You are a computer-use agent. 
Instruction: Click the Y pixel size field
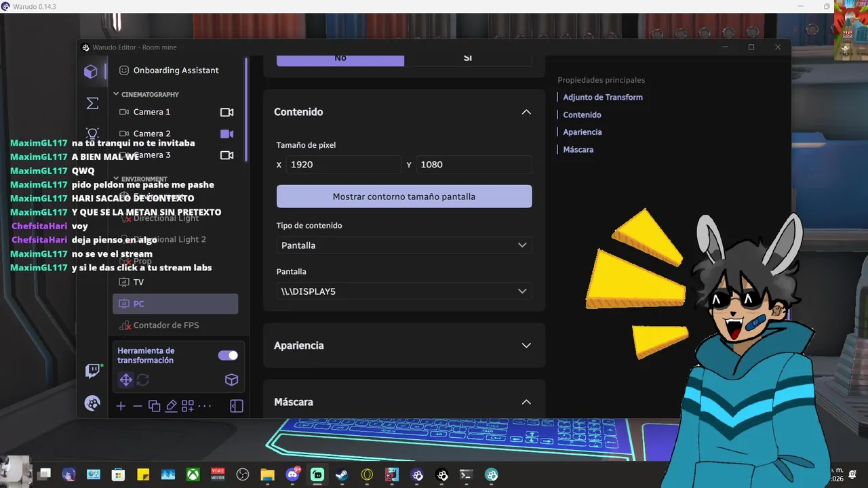point(474,165)
